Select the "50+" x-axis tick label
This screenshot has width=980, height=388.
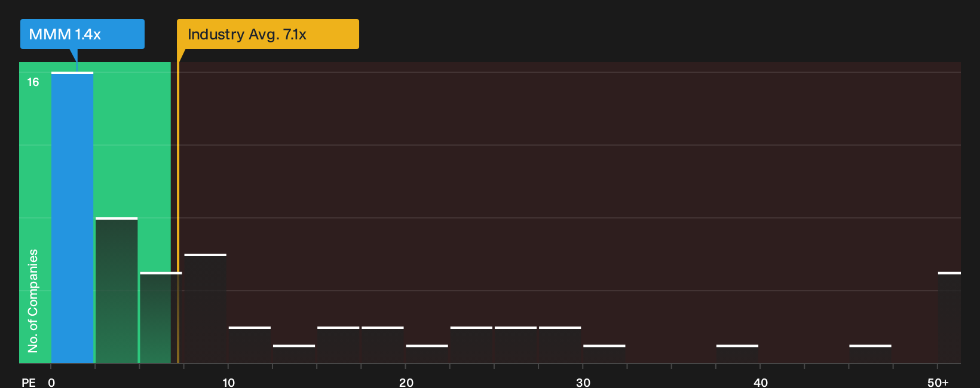pyautogui.click(x=938, y=382)
